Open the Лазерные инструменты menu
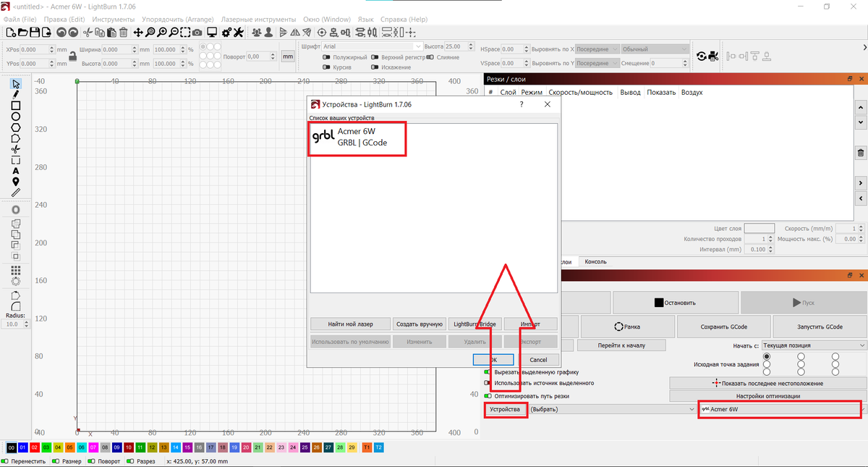The image size is (868, 467). [x=258, y=19]
